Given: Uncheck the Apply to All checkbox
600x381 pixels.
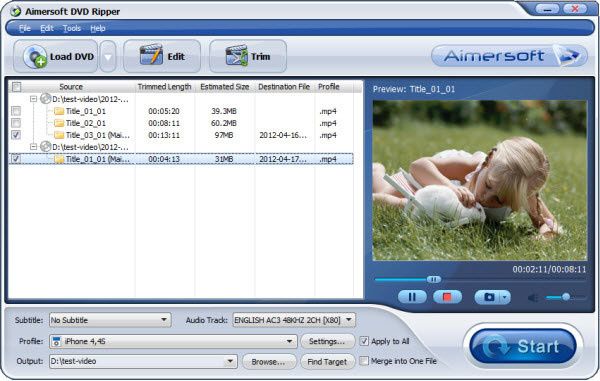Looking at the screenshot, I should pyautogui.click(x=364, y=341).
